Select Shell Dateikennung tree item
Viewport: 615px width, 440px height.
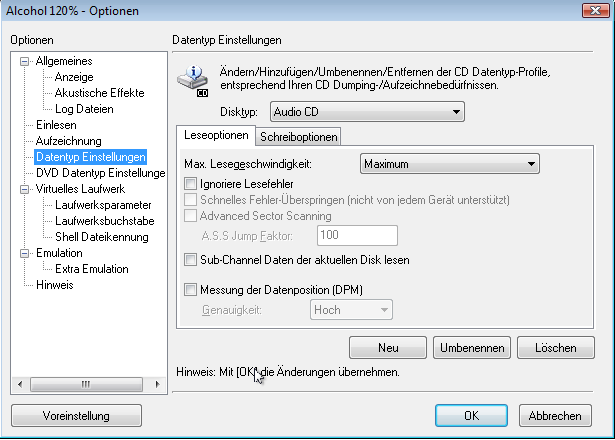coord(102,237)
